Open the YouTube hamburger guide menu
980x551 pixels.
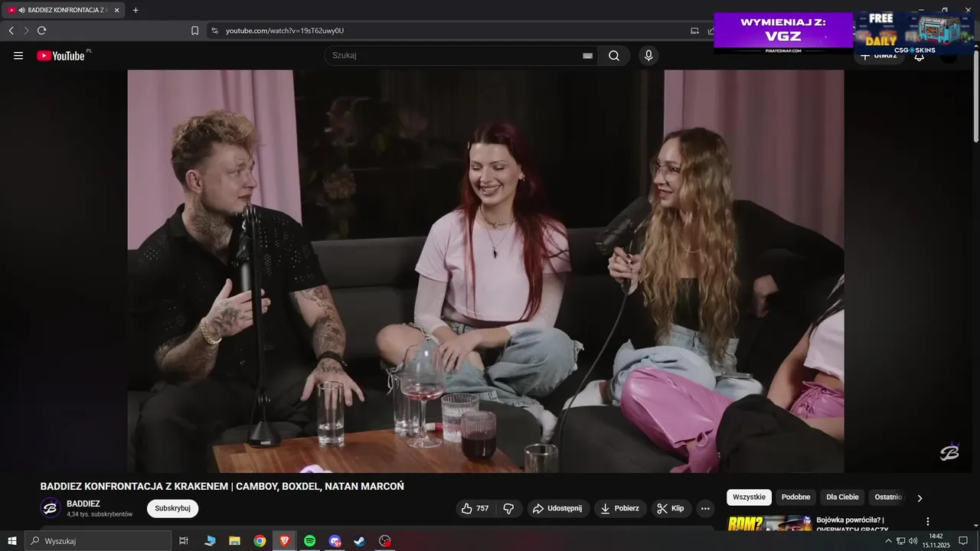tap(18, 56)
